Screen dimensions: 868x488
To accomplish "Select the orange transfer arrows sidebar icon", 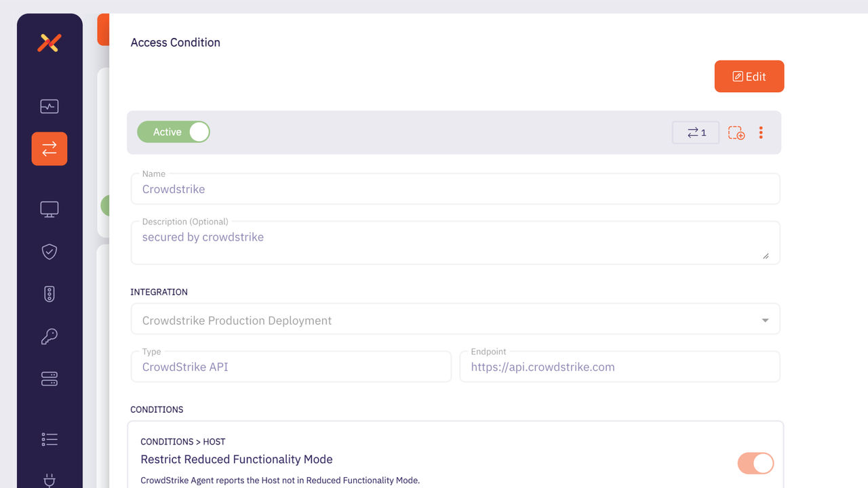I will point(50,148).
